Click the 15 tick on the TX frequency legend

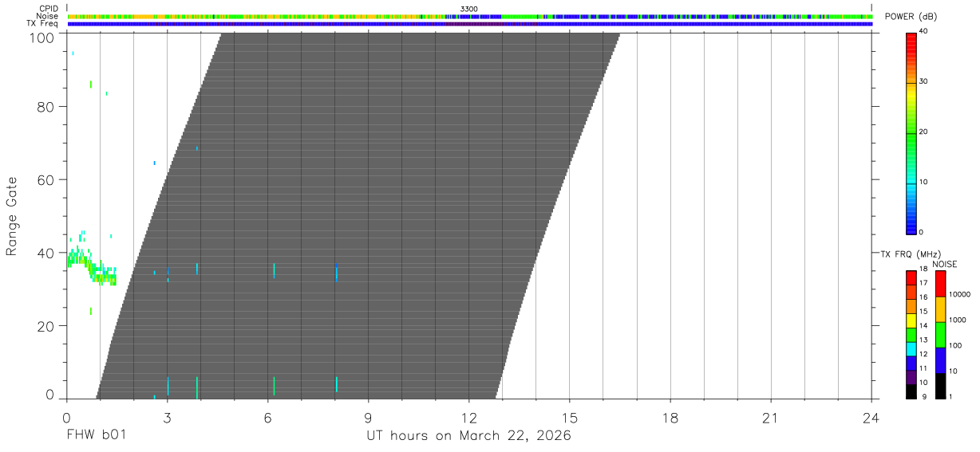(923, 312)
